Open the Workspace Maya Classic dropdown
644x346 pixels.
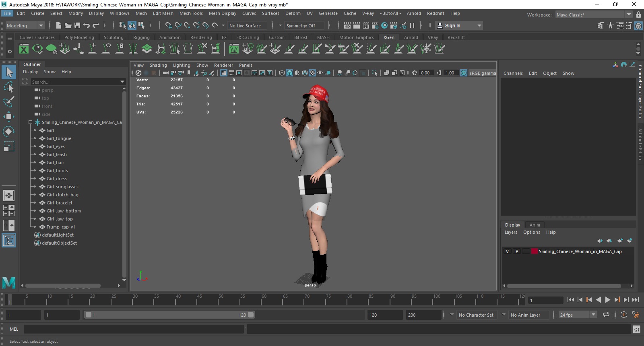(629, 14)
